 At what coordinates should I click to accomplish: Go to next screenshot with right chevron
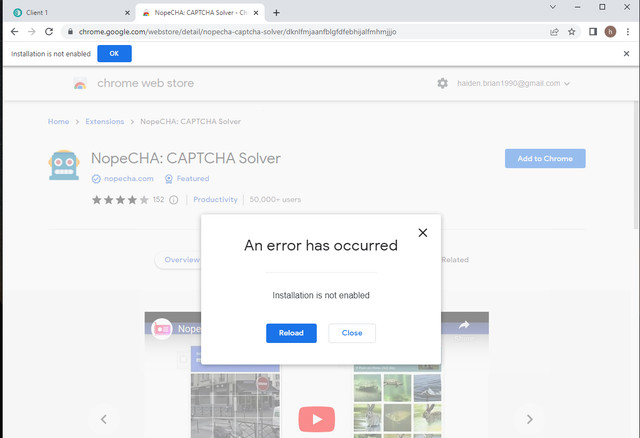(x=530, y=419)
